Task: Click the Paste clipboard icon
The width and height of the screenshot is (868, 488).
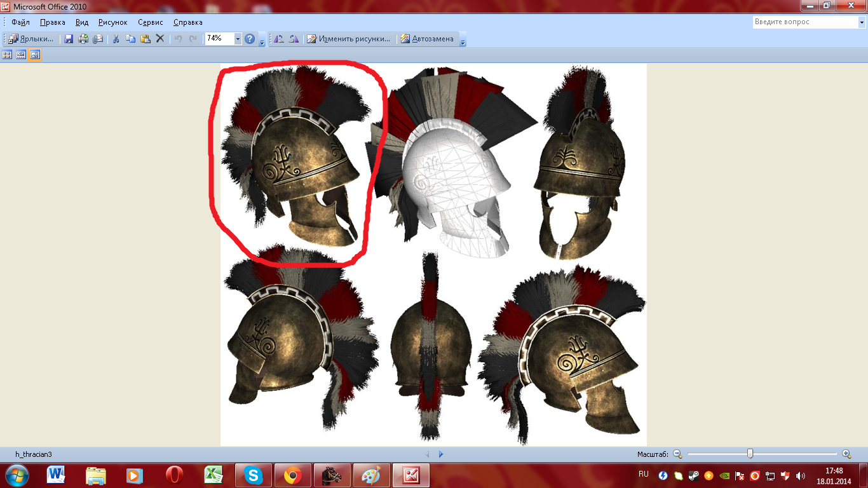Action: click(x=145, y=39)
